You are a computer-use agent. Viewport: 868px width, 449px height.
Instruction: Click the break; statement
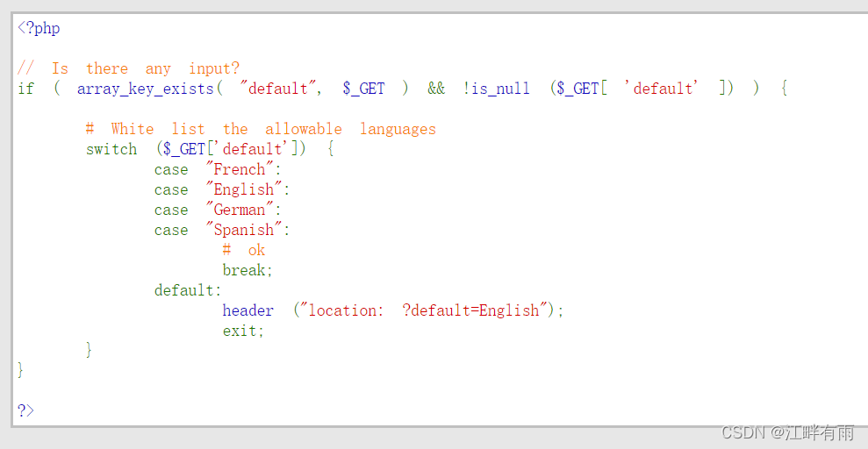(248, 270)
